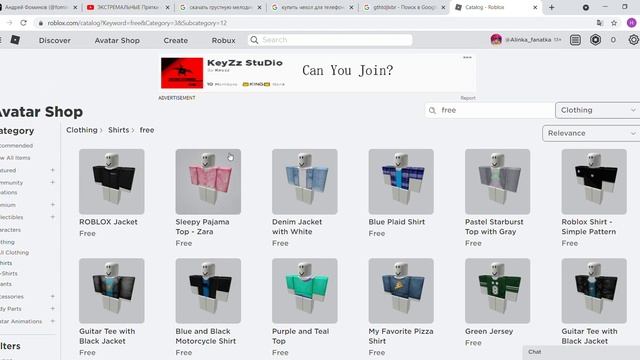Reload the page with the refresh icon
The width and height of the screenshot is (640, 360).
click(x=23, y=23)
